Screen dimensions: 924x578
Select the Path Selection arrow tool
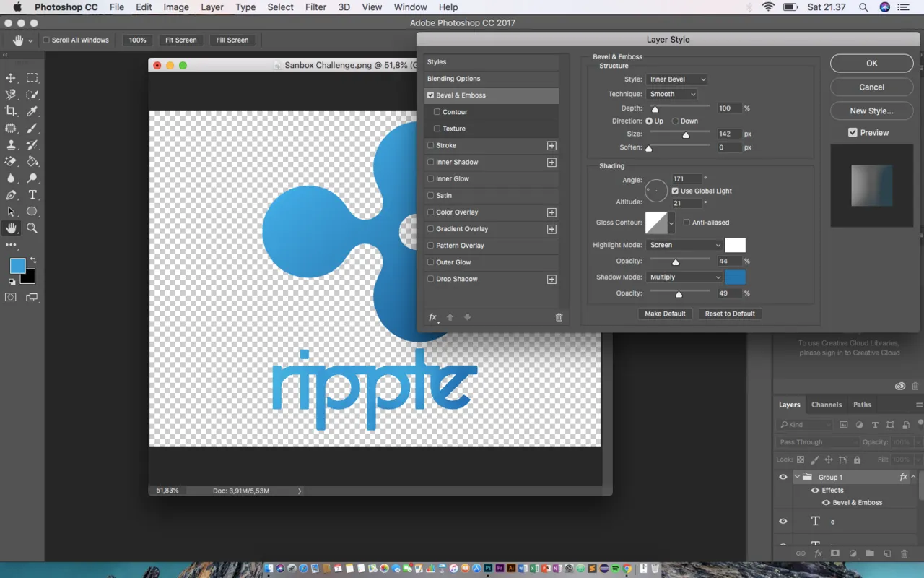[x=11, y=212]
